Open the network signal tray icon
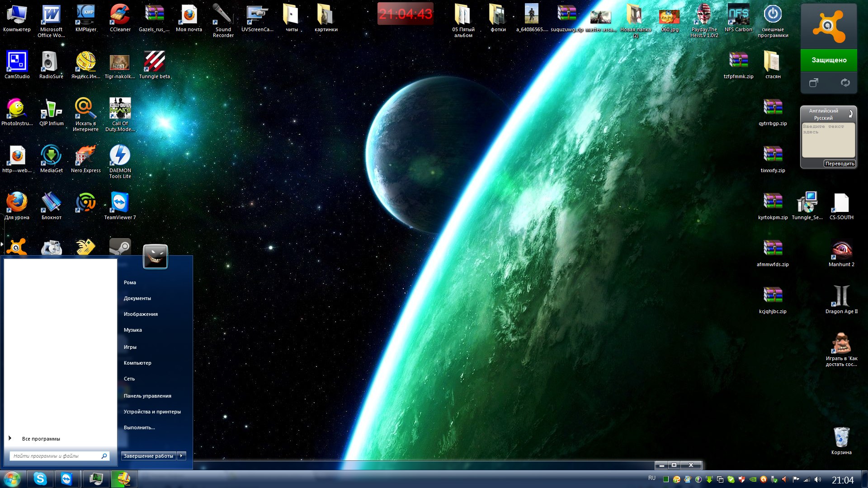 (807, 479)
